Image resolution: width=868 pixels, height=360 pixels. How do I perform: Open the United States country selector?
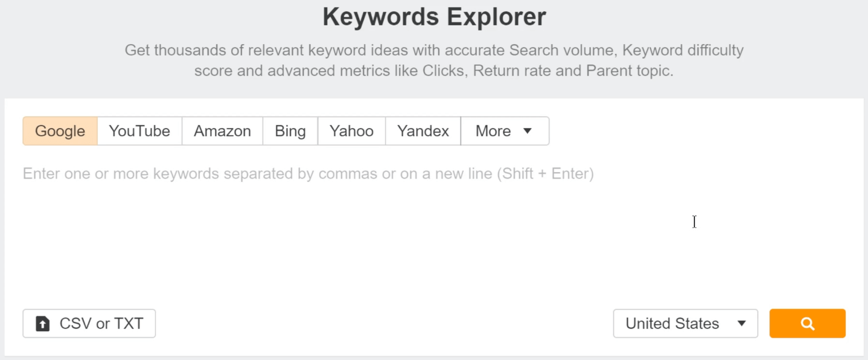(x=685, y=323)
